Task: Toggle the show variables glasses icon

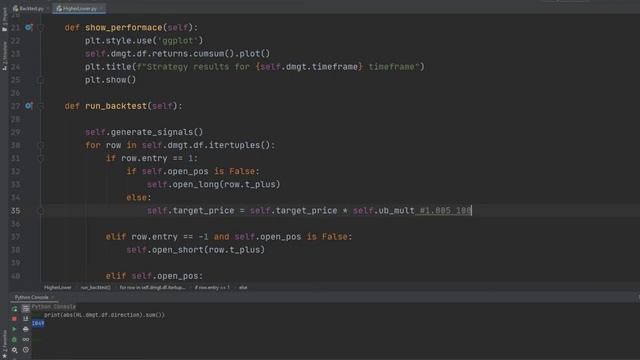Action: tap(26, 340)
